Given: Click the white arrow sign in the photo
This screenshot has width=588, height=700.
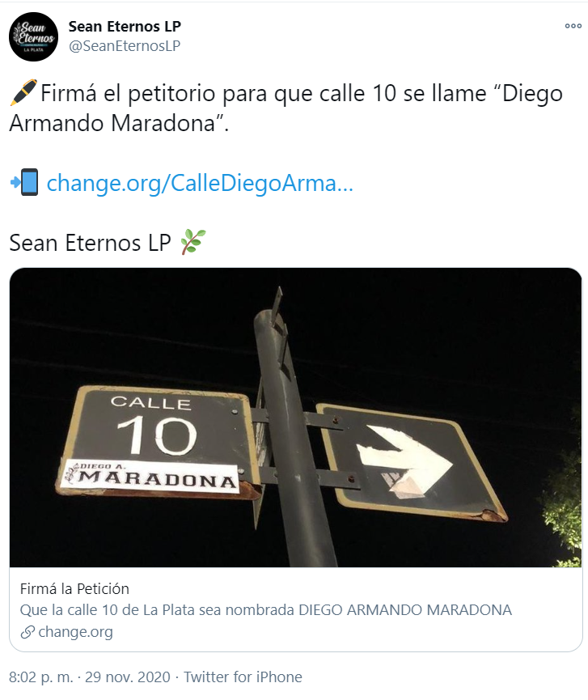Looking at the screenshot, I should (x=404, y=461).
